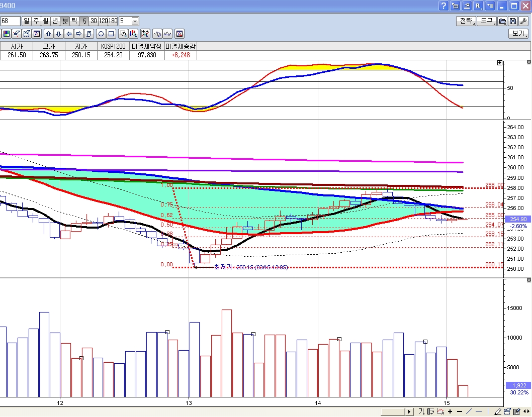This screenshot has width=532, height=417.
Task: Toggle the 일 (daily) period button
Action: click(x=27, y=21)
